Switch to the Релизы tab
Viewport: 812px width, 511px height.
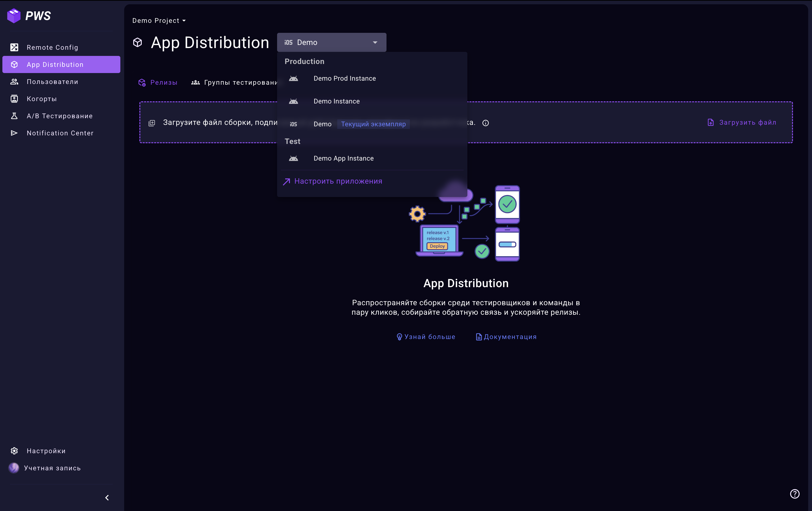158,82
